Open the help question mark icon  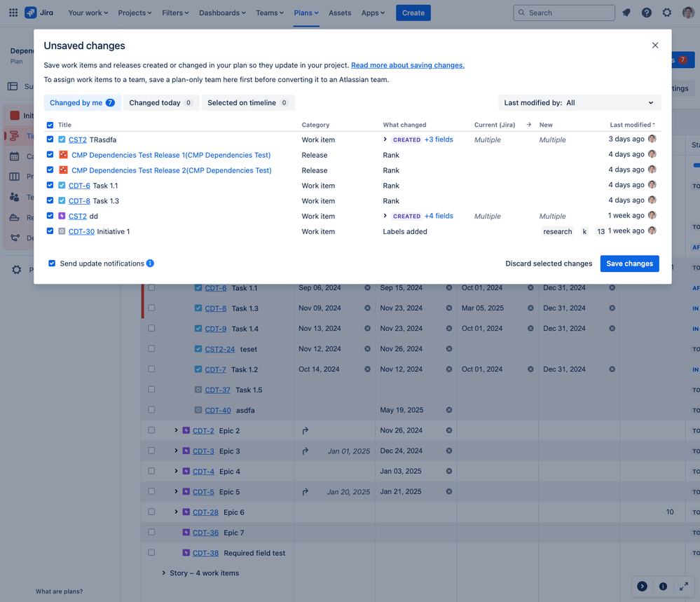click(647, 13)
